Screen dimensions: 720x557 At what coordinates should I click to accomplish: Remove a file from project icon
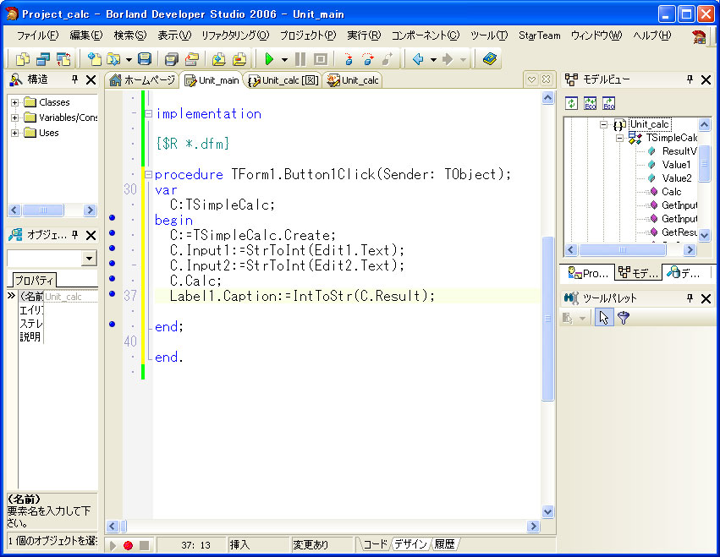pos(239,59)
